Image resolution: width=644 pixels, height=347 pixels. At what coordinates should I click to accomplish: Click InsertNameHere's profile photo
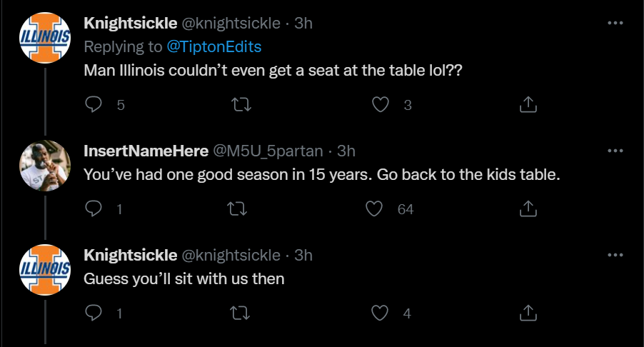coord(44,165)
